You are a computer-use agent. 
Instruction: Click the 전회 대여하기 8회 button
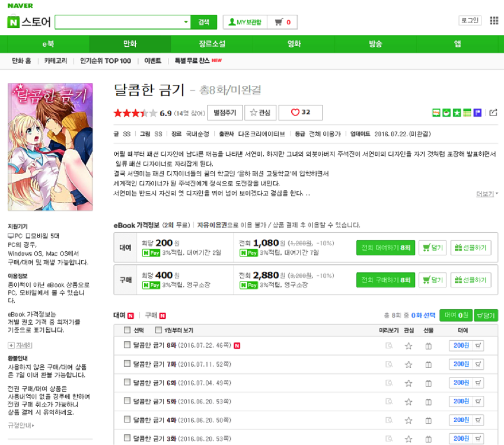tap(385, 248)
